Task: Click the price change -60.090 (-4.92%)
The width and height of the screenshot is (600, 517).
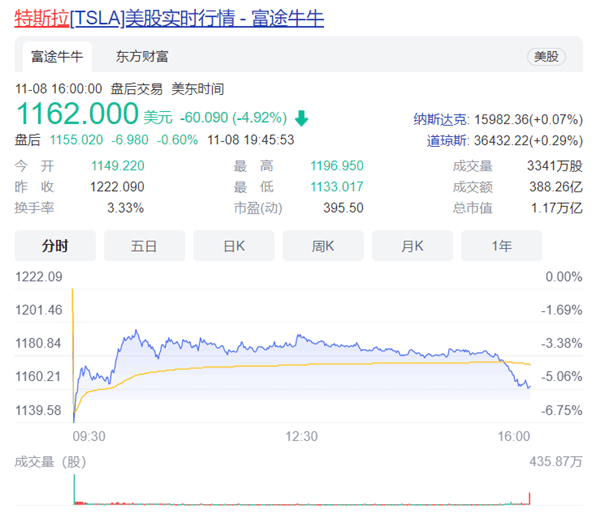Action: click(x=233, y=117)
